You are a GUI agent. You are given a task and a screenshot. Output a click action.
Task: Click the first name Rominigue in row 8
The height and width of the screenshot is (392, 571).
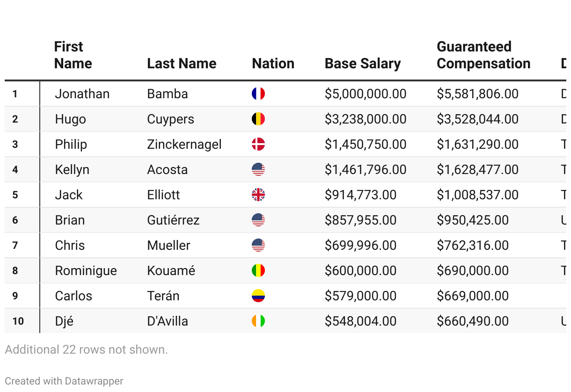[x=86, y=271]
